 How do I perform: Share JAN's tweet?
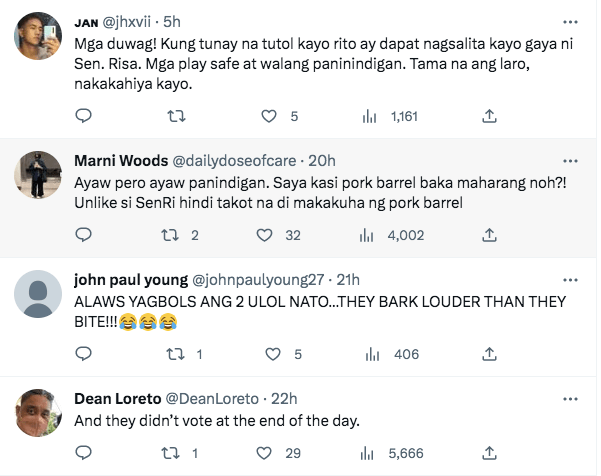[x=490, y=117]
